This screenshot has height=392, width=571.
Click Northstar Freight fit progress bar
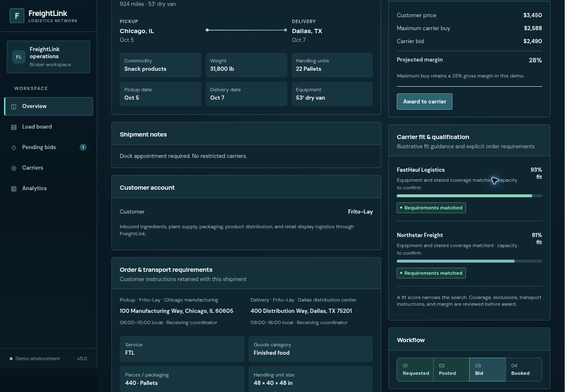[x=469, y=261]
